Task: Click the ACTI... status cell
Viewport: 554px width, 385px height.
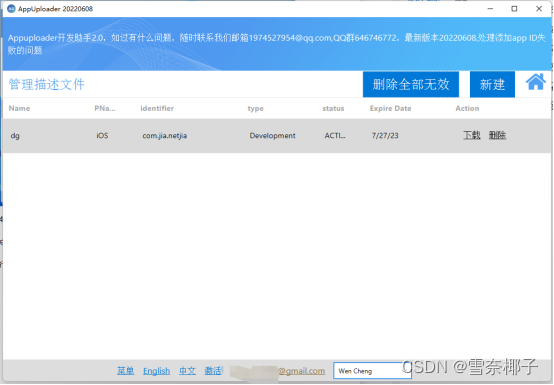Action: (335, 136)
